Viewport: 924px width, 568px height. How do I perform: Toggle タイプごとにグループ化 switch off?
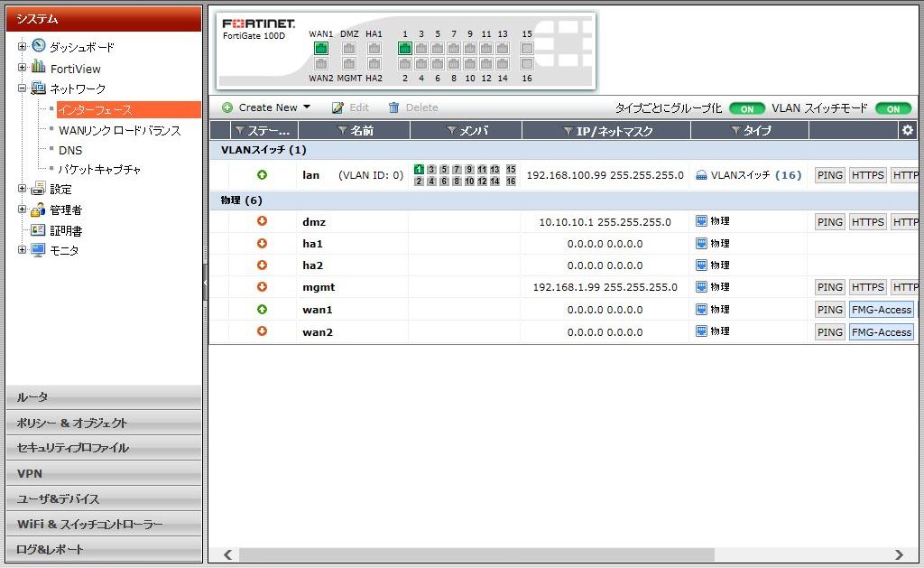[x=747, y=108]
